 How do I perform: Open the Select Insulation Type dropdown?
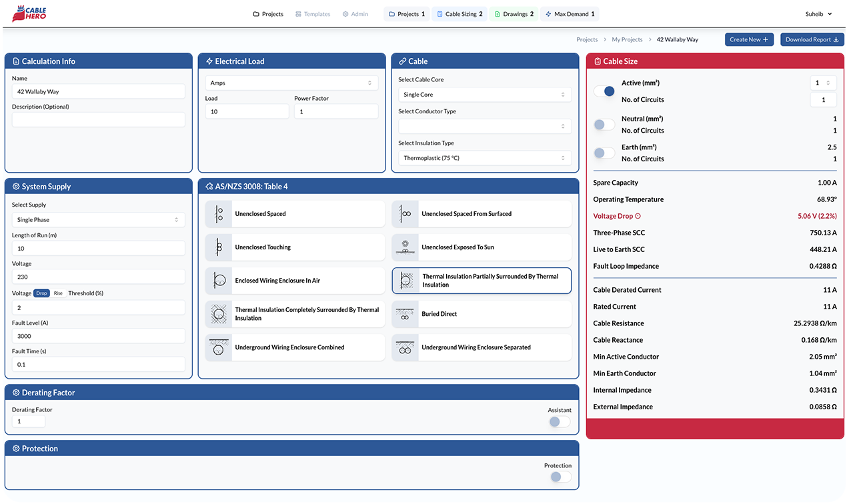click(484, 157)
